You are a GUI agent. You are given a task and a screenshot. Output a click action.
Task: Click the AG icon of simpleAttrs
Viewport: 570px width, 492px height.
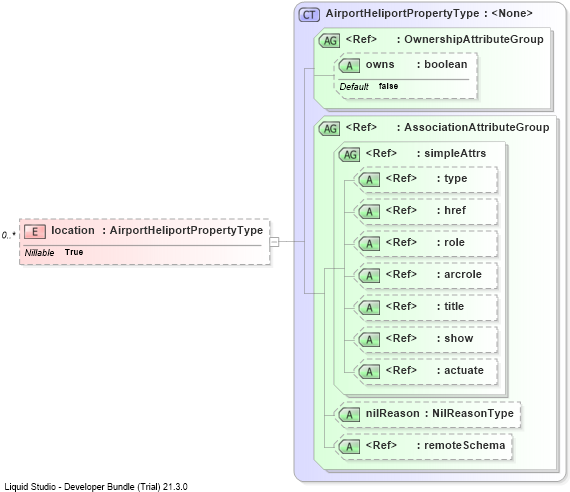pyautogui.click(x=349, y=155)
